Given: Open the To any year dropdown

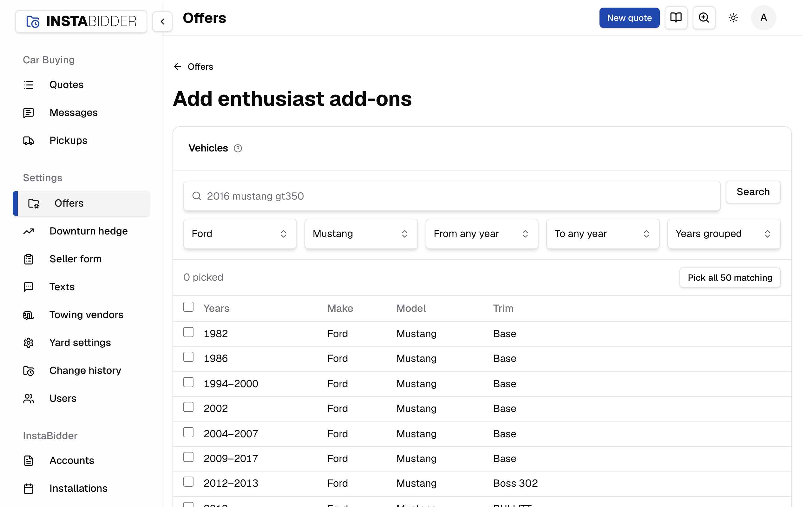Looking at the screenshot, I should point(603,234).
